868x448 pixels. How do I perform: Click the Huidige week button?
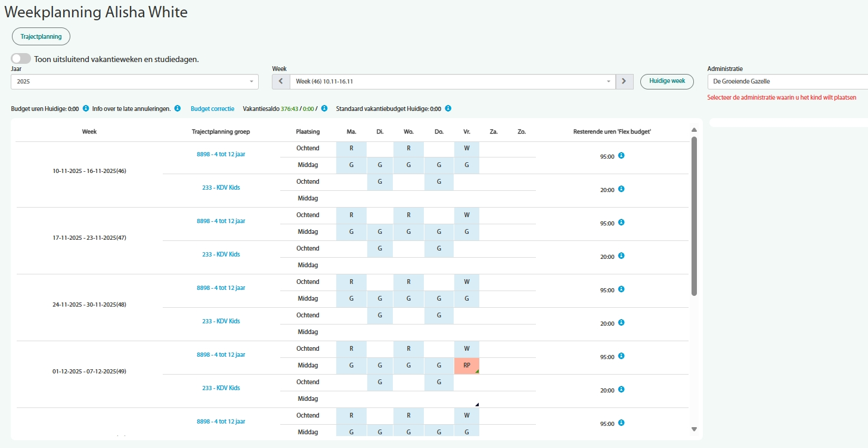click(x=667, y=81)
